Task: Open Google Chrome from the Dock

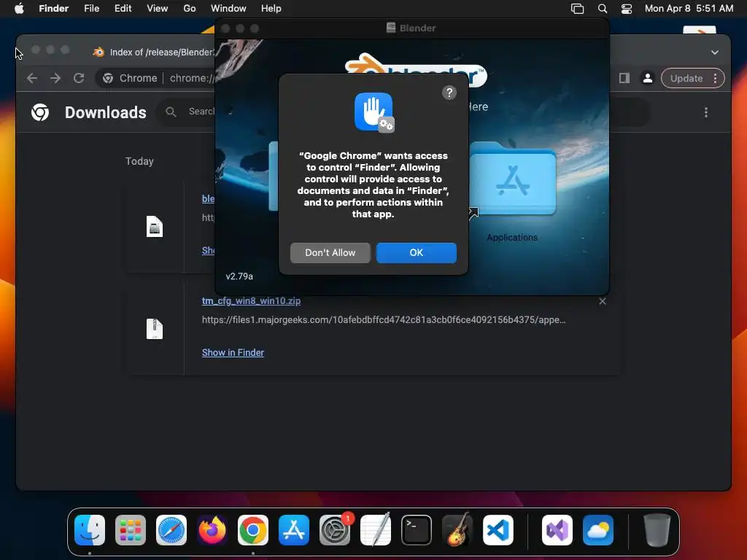Action: point(253,530)
